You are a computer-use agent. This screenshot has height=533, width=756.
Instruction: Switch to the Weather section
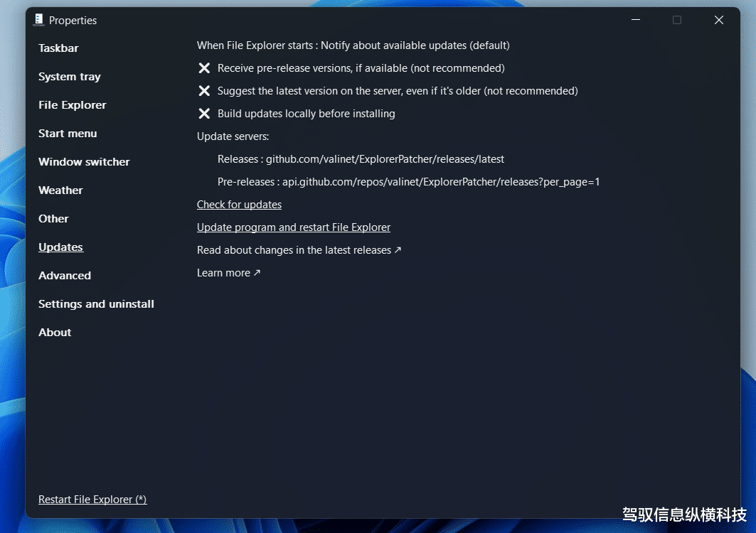tap(60, 190)
